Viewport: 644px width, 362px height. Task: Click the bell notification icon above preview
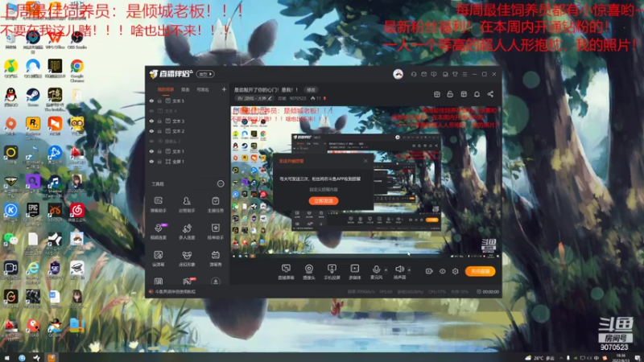coord(477,94)
